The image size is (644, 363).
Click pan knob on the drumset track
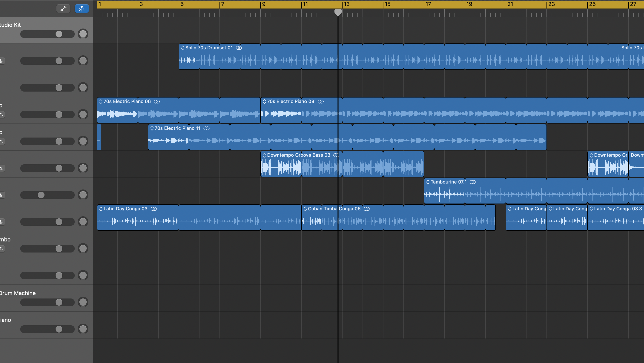83,60
